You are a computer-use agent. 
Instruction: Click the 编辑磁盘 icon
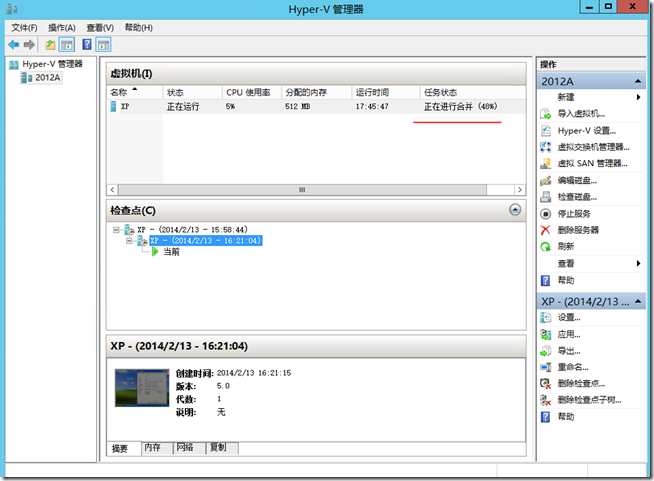pyautogui.click(x=546, y=181)
